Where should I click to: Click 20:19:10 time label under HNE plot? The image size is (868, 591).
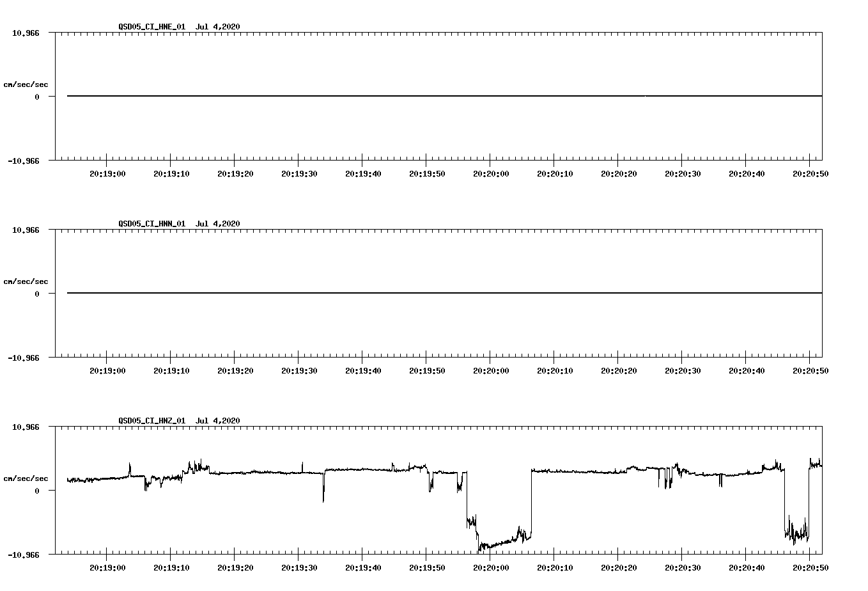pos(171,173)
